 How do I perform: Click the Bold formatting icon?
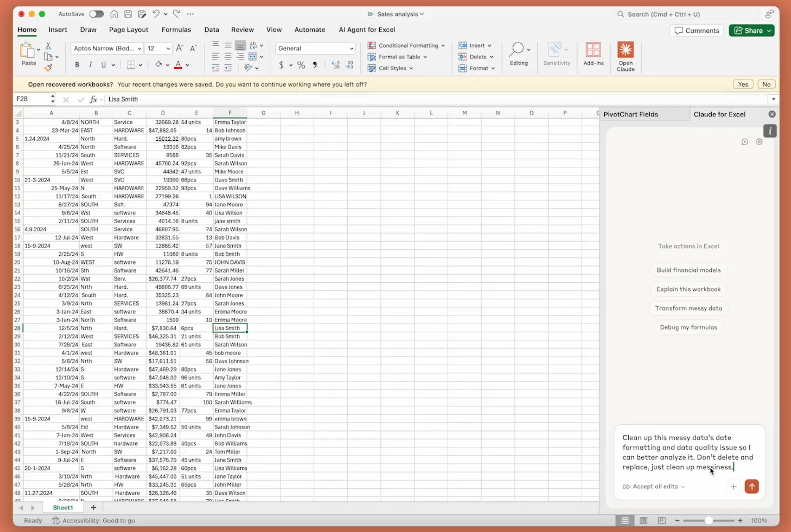77,65
